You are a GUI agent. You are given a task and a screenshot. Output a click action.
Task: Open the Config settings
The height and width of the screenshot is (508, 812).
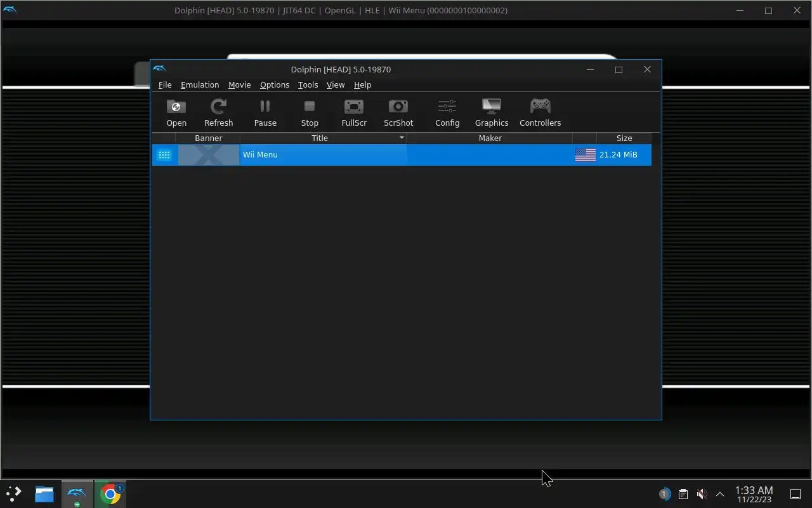[x=447, y=113]
